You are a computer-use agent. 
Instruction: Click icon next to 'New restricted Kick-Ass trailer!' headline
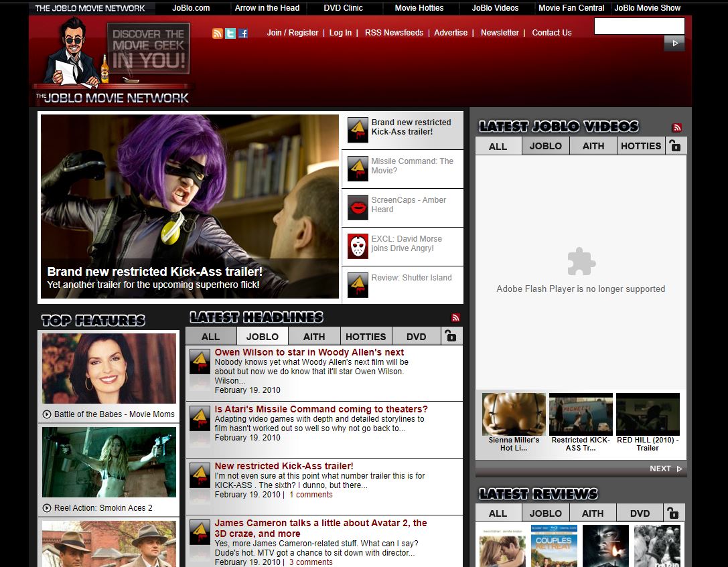coord(200,475)
